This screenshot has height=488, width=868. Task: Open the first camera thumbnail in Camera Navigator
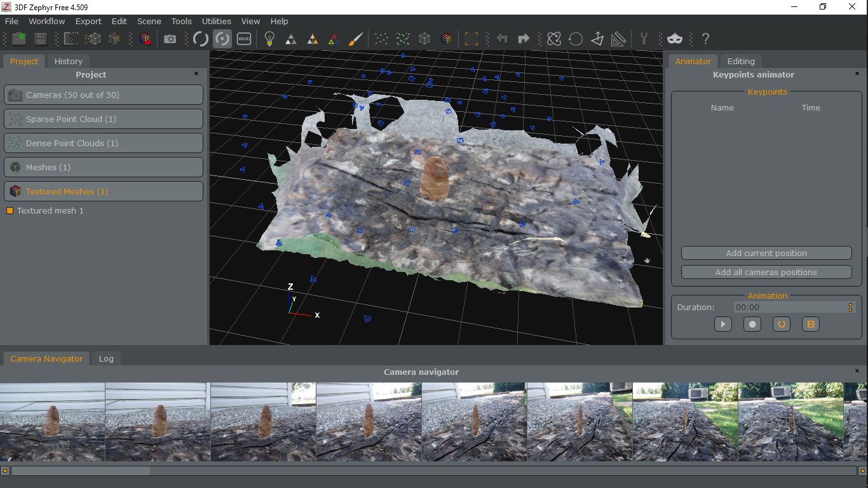point(53,421)
